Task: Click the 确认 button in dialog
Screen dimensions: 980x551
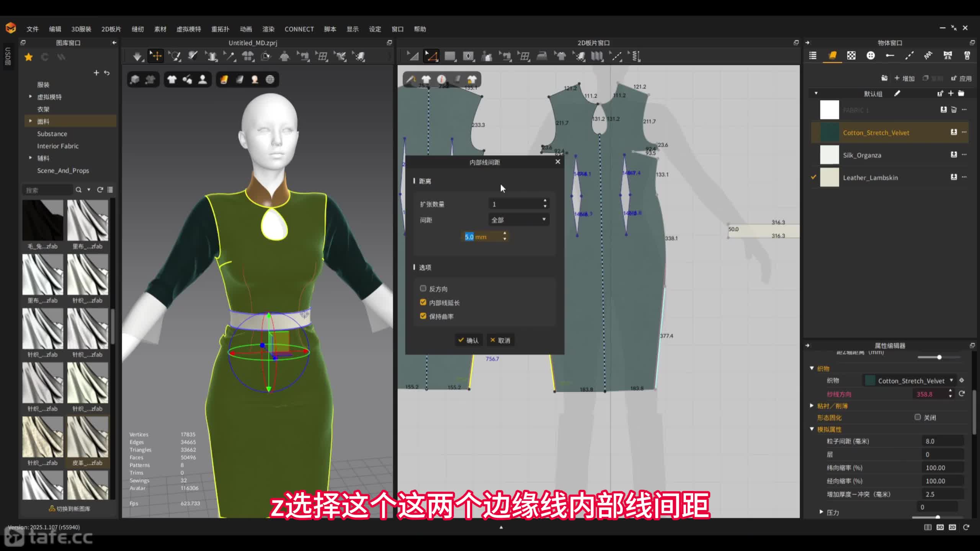Action: (x=468, y=340)
